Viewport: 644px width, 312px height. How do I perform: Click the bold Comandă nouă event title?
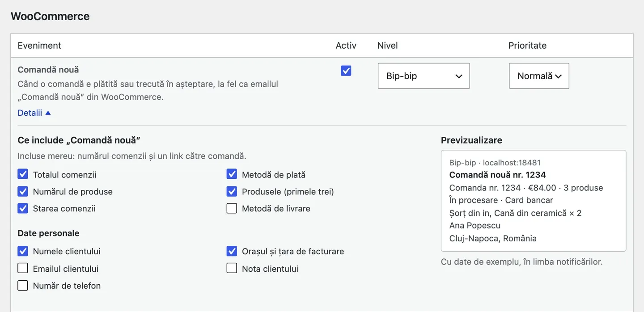(48, 70)
